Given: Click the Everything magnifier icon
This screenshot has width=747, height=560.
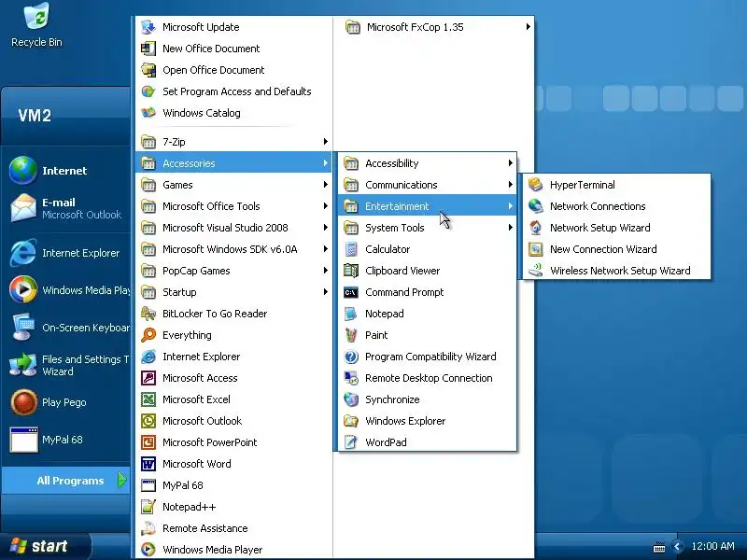Looking at the screenshot, I should click(148, 335).
